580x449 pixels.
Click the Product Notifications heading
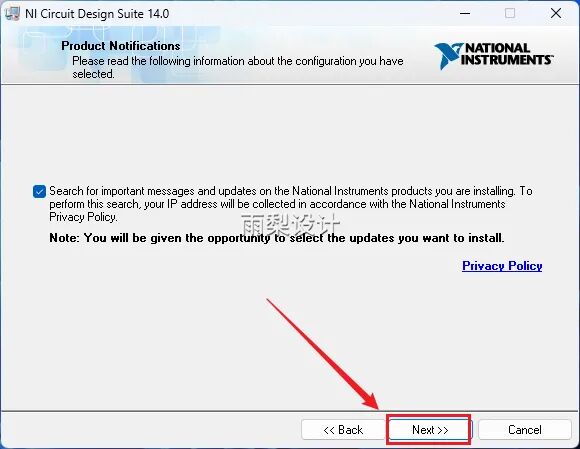pyautogui.click(x=121, y=46)
